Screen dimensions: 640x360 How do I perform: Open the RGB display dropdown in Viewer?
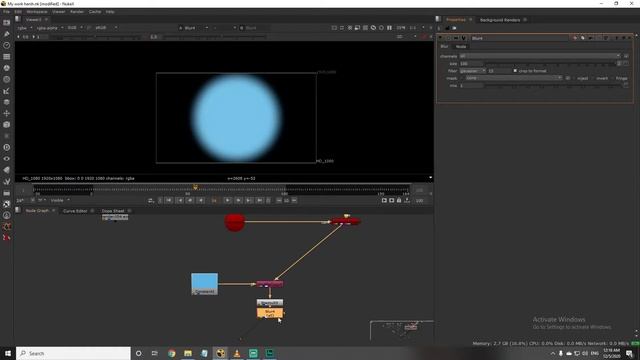tap(75, 28)
